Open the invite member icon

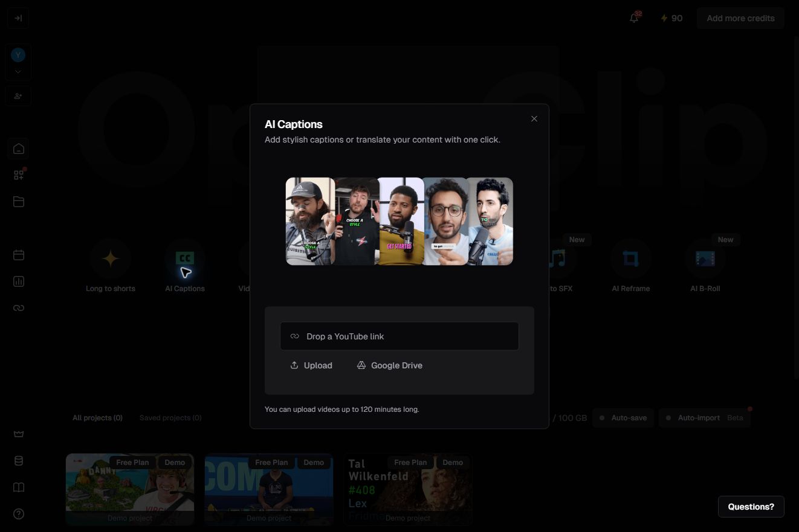pyautogui.click(x=18, y=96)
